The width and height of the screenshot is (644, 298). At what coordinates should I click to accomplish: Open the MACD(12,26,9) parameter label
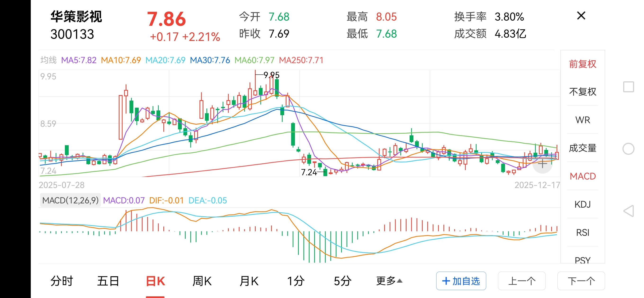70,200
